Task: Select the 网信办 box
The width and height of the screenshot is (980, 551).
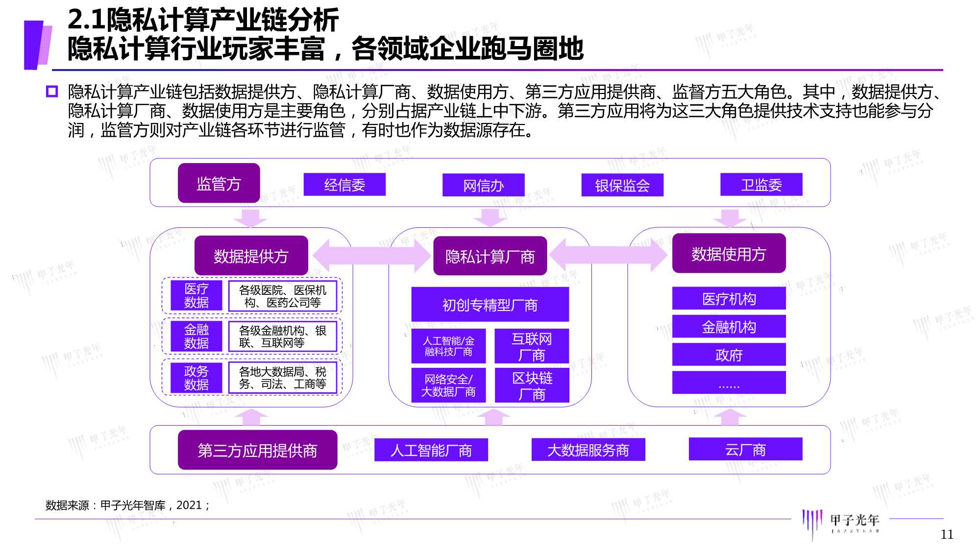Action: [483, 185]
